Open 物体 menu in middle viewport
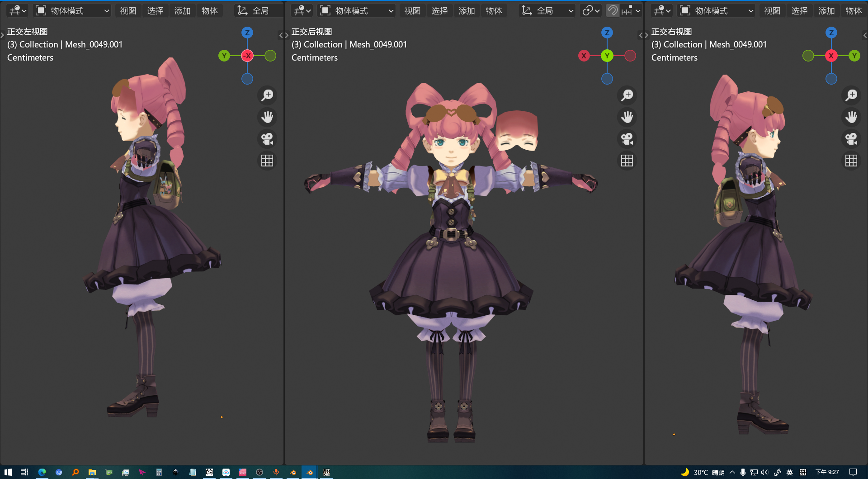Screen dimensions: 868x479 (x=494, y=10)
